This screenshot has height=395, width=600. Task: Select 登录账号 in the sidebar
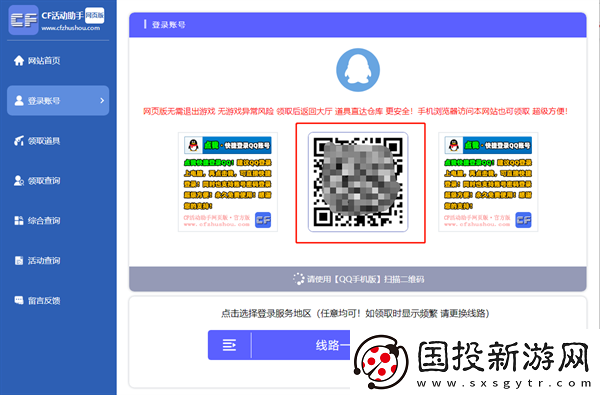click(x=58, y=101)
